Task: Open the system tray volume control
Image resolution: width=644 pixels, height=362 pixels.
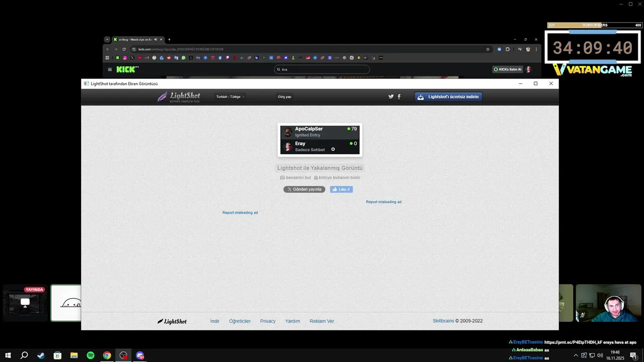Action: click(x=600, y=355)
